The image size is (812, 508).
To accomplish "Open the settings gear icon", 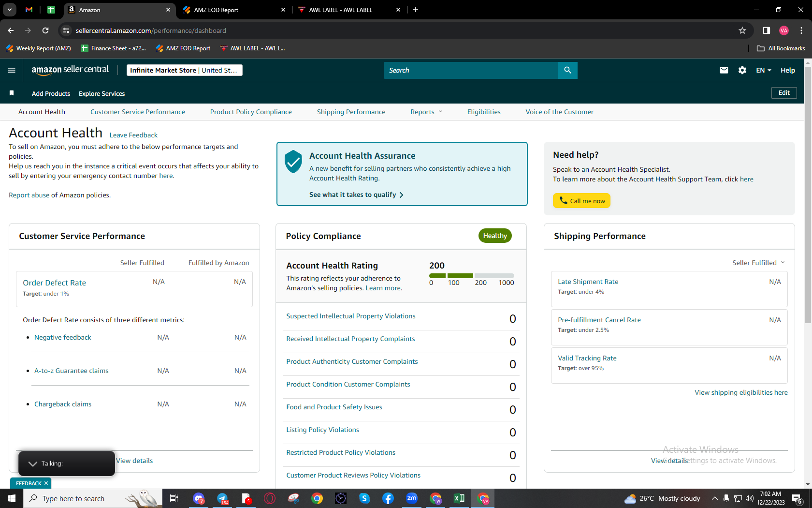I will (x=742, y=70).
